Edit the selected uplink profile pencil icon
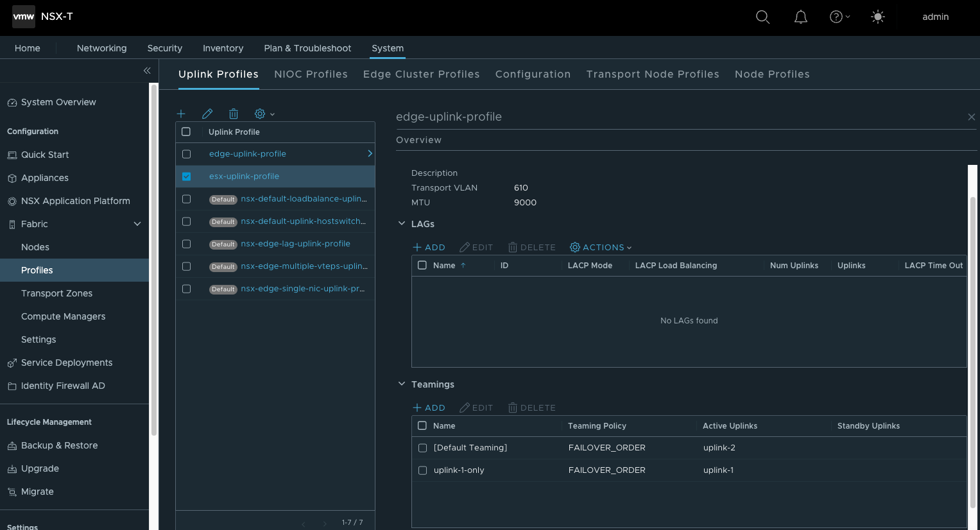 point(207,114)
